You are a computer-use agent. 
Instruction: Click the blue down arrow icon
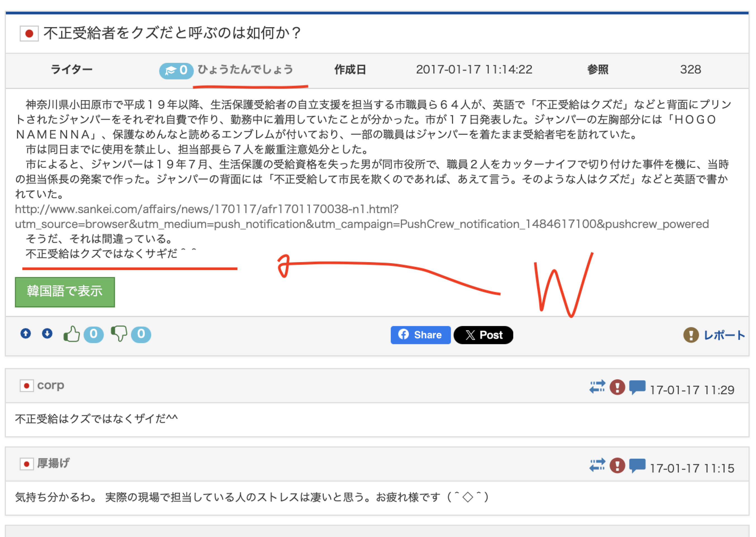click(47, 333)
